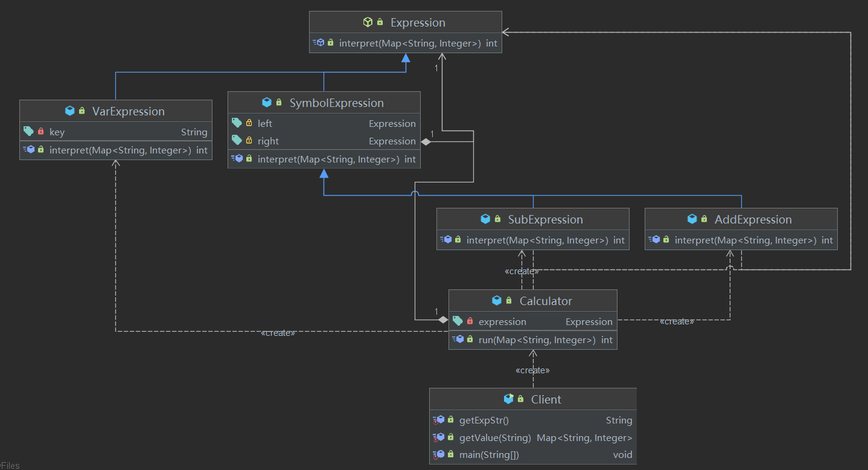Click the getValue method icon
The height and width of the screenshot is (470, 868).
point(438,437)
